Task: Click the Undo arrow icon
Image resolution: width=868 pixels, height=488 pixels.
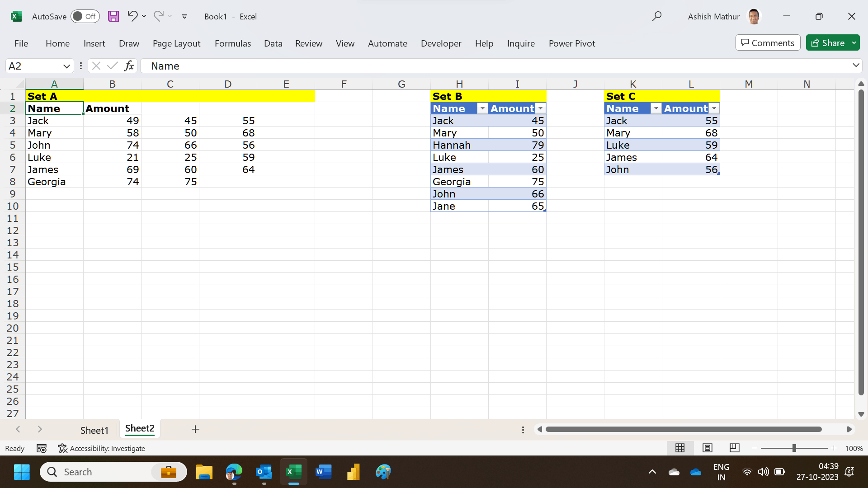Action: 132,16
